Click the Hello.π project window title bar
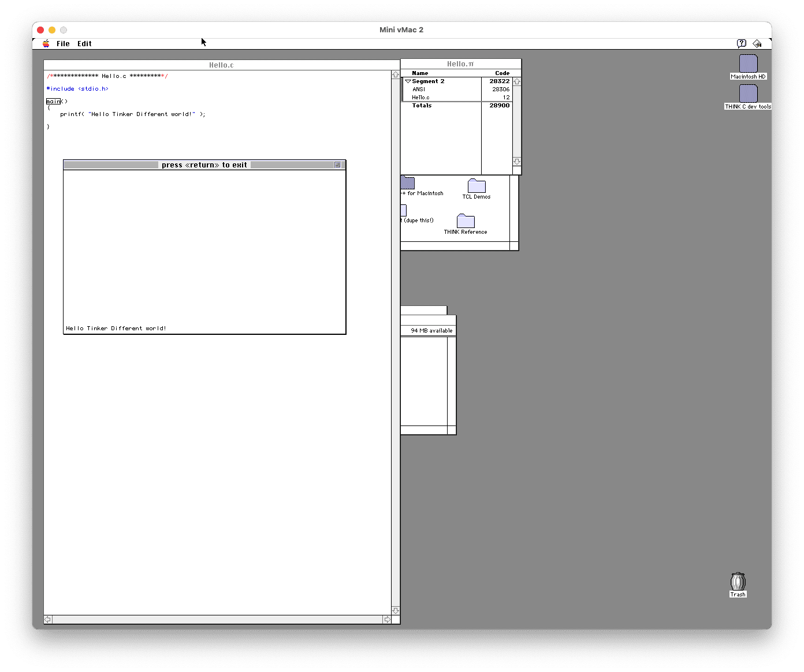 (x=460, y=64)
